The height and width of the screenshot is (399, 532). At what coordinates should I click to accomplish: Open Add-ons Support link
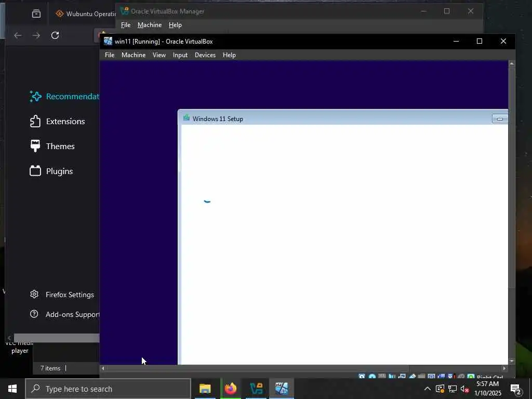click(x=64, y=314)
